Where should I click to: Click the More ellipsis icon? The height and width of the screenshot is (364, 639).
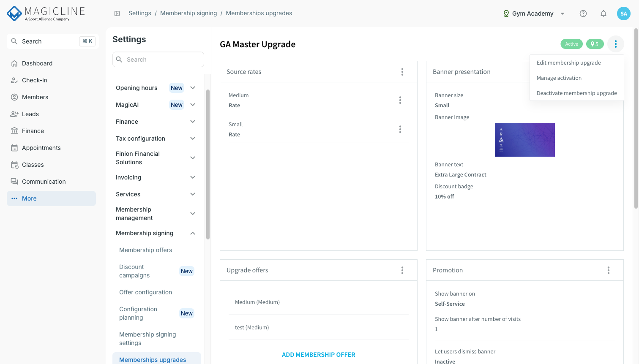pyautogui.click(x=14, y=198)
